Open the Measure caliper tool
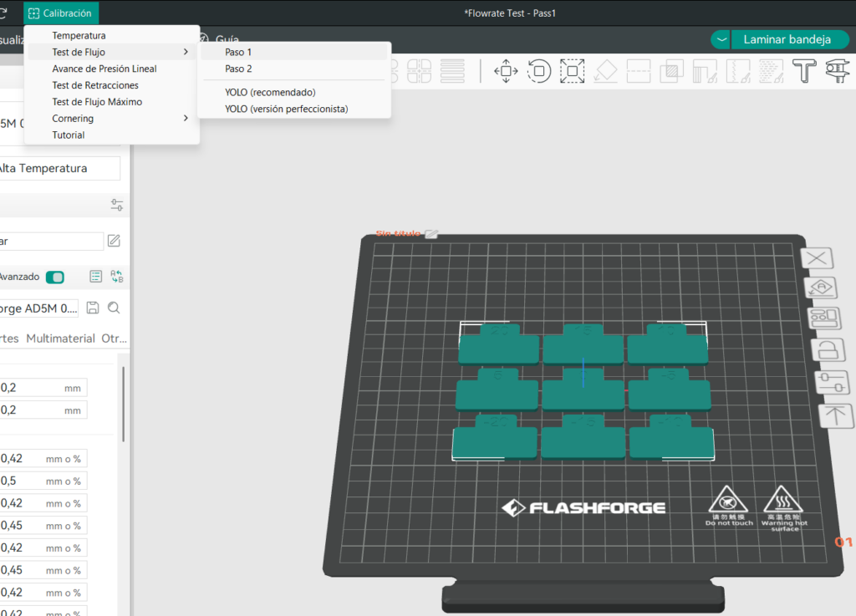 836,71
